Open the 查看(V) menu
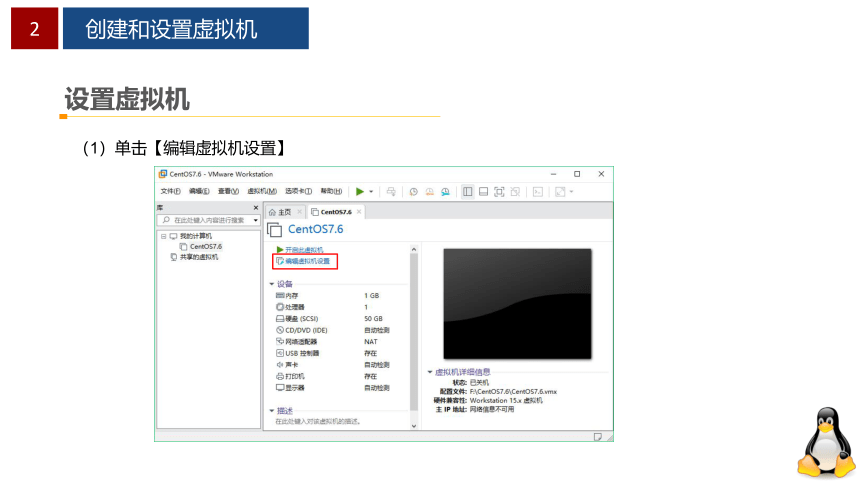Image resolution: width=860 pixels, height=484 pixels. [x=228, y=192]
